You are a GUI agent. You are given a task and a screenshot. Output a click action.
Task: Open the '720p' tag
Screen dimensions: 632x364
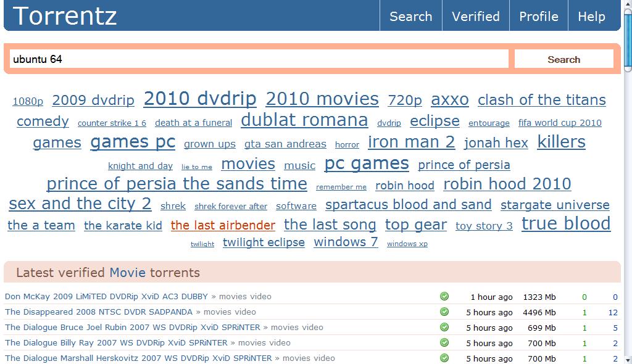click(x=405, y=100)
